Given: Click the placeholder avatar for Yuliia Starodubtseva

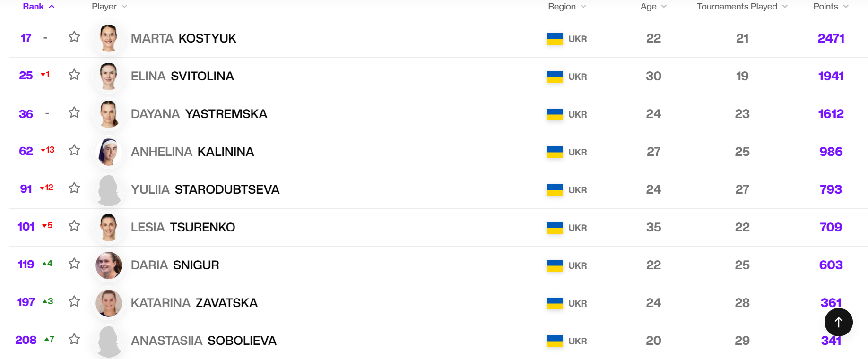Looking at the screenshot, I should point(108,189).
